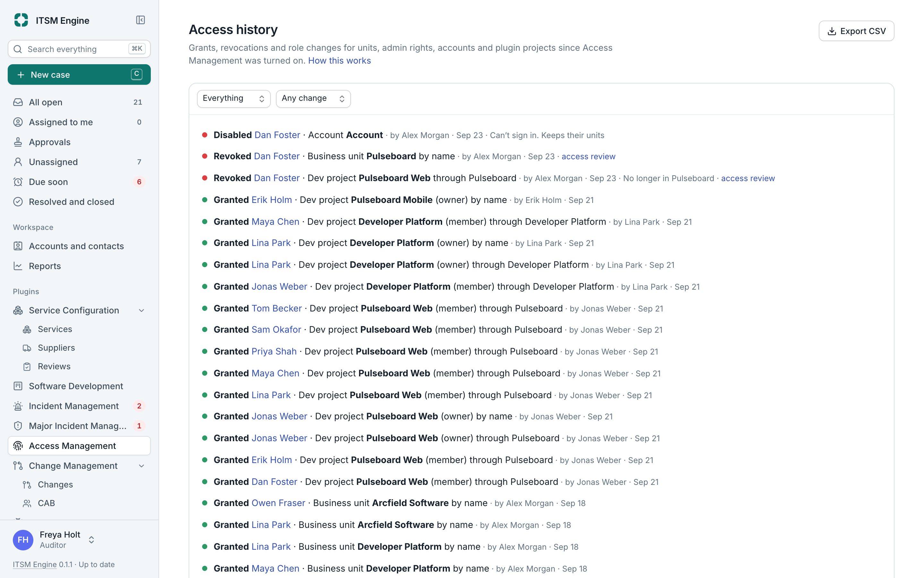Open Owen Fraser link in Arcfield Software row
The image size is (924, 578).
(278, 503)
